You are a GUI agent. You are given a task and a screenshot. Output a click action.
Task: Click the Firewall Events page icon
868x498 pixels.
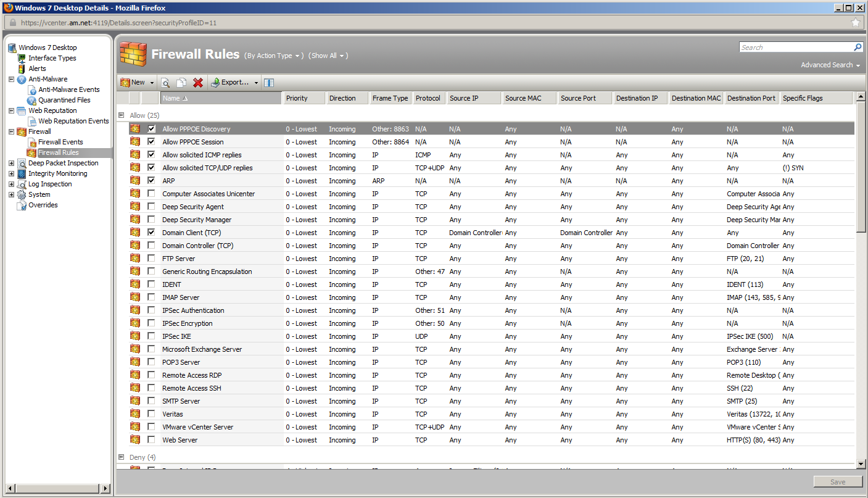coord(31,142)
